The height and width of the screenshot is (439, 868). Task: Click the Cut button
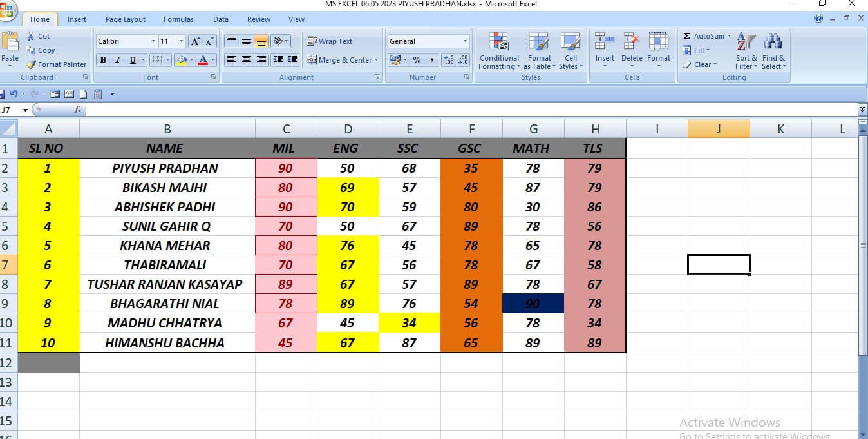(38, 36)
